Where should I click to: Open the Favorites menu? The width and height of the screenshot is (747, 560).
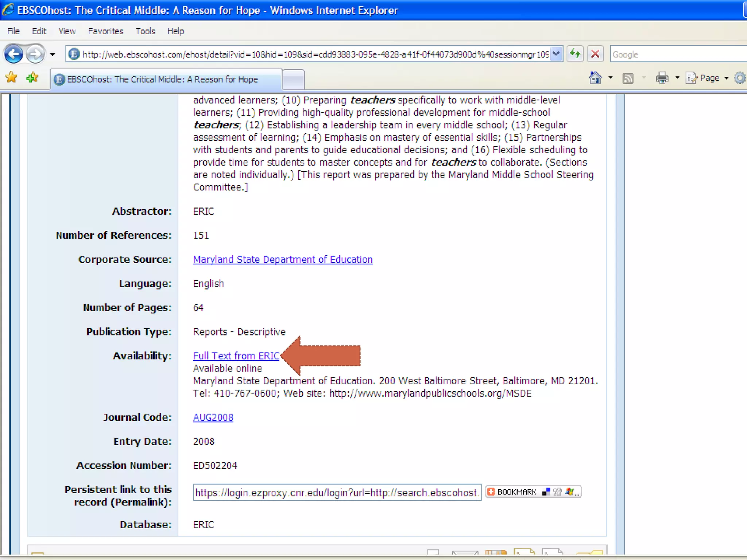pyautogui.click(x=105, y=31)
